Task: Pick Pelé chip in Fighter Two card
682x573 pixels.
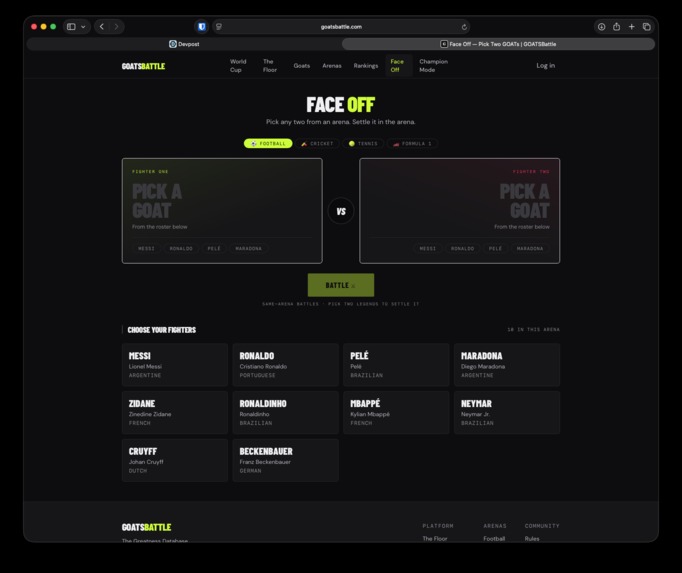Action: click(495, 248)
